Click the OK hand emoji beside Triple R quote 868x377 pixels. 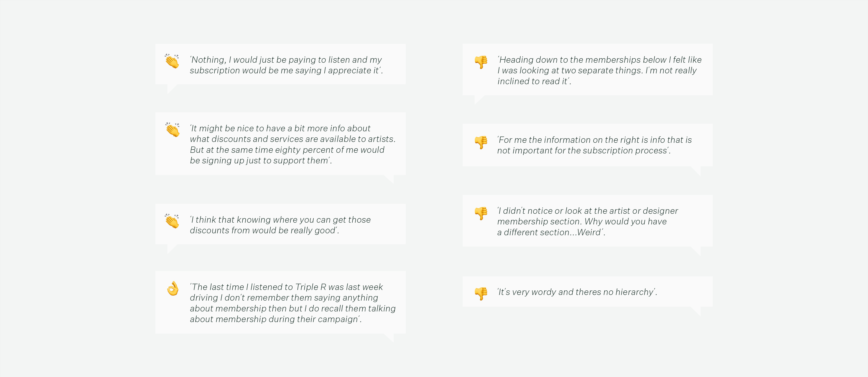173,288
